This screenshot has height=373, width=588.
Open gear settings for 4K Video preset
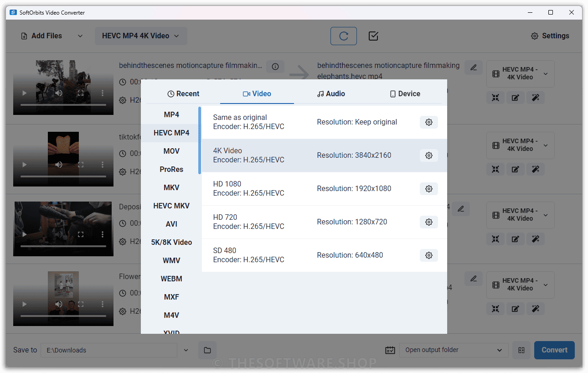[428, 155]
